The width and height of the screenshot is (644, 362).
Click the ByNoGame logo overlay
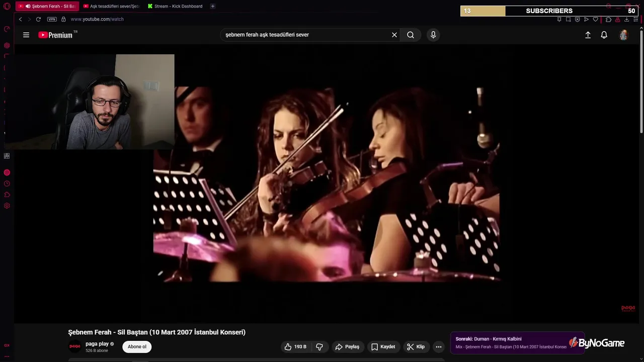pyautogui.click(x=597, y=343)
